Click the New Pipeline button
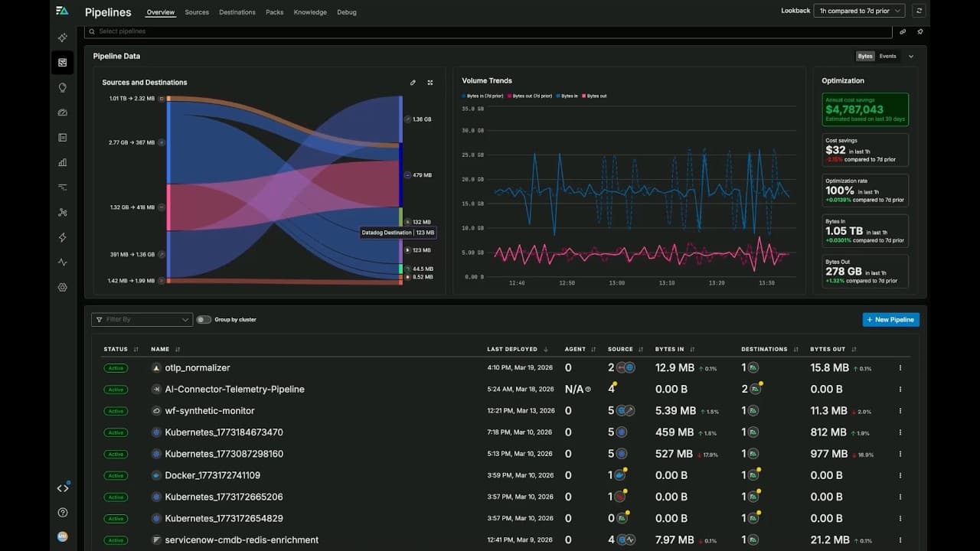The width and height of the screenshot is (980, 551). [x=890, y=319]
